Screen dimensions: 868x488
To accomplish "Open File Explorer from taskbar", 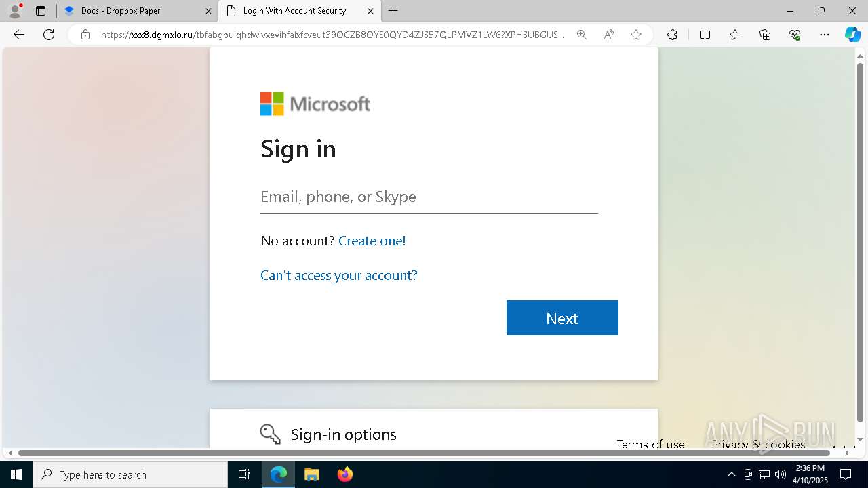I will [311, 474].
